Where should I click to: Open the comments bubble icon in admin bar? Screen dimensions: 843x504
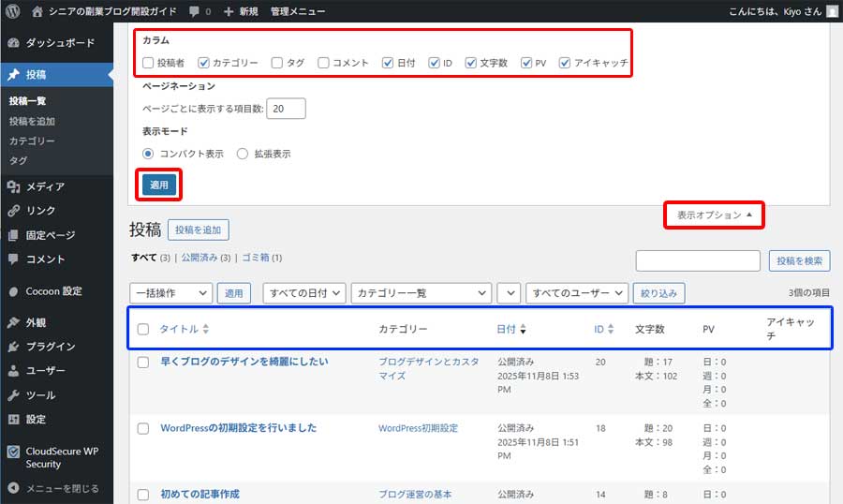[194, 12]
